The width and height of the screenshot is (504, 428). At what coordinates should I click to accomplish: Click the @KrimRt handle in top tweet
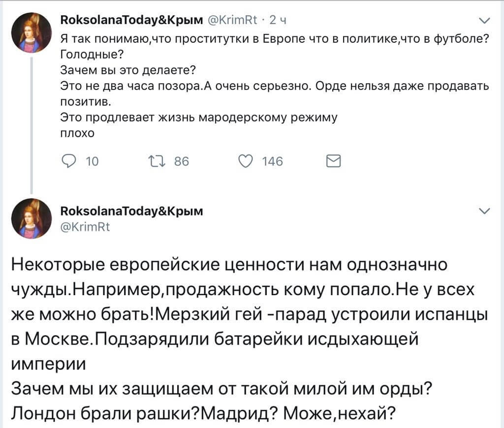pos(231,21)
